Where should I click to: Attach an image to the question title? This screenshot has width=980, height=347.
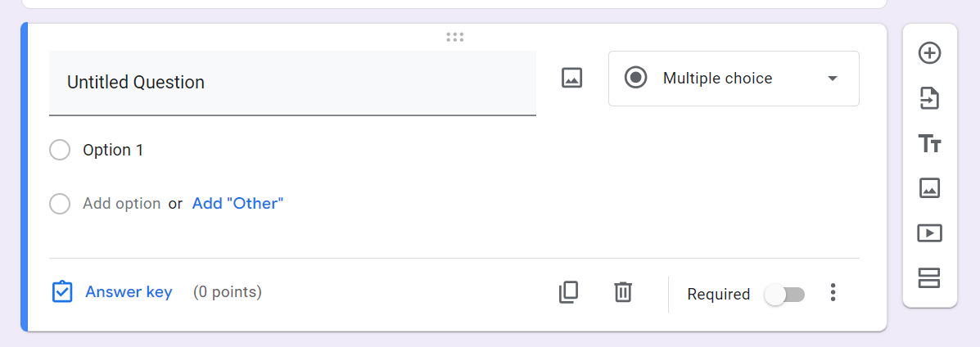[x=571, y=79]
